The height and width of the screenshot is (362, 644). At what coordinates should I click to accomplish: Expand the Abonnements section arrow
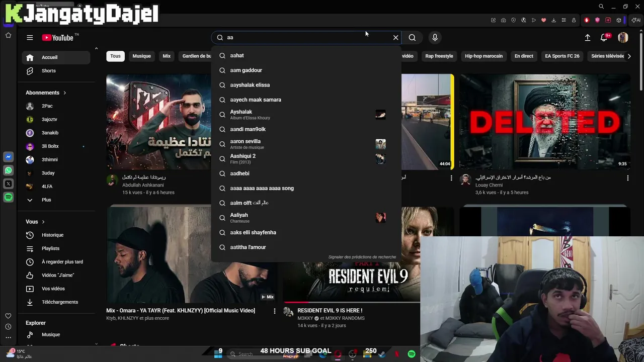point(64,93)
